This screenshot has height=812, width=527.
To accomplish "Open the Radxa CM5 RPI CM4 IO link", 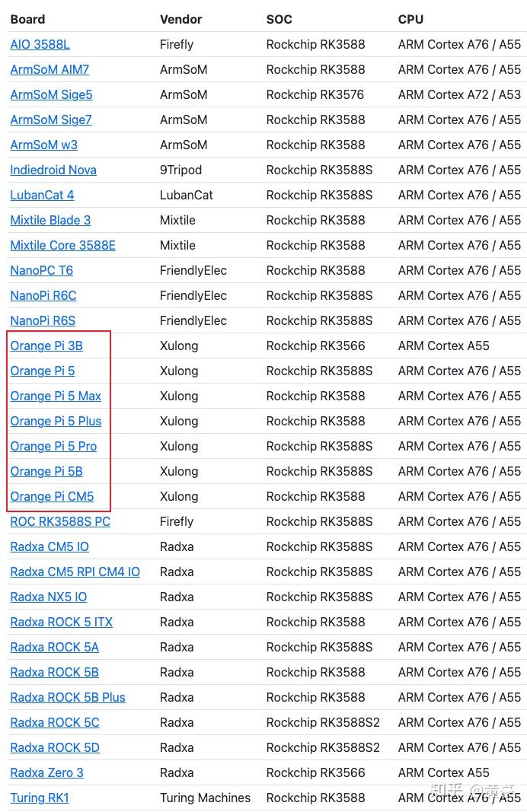I will click(x=75, y=572).
